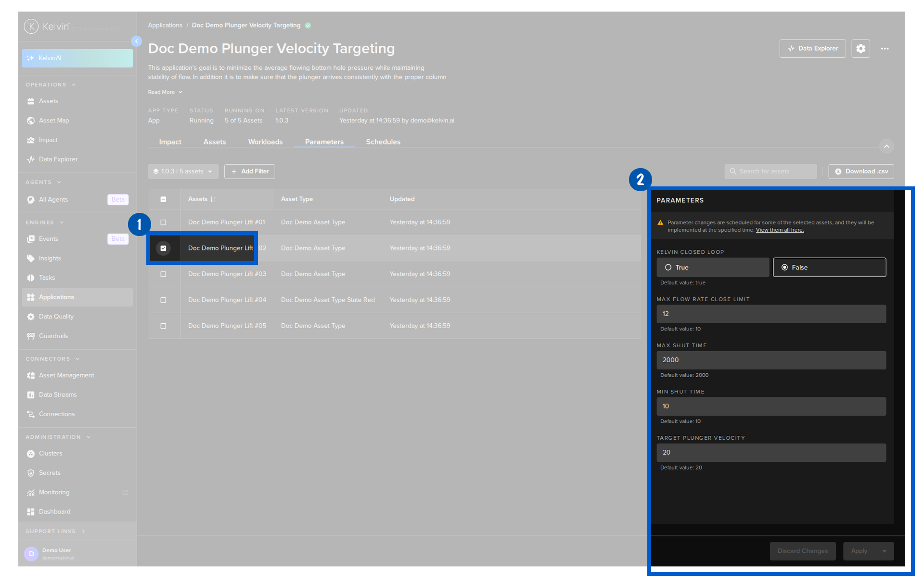Check Doc Demo Plunger Lift #03 checkbox

pyautogui.click(x=163, y=275)
